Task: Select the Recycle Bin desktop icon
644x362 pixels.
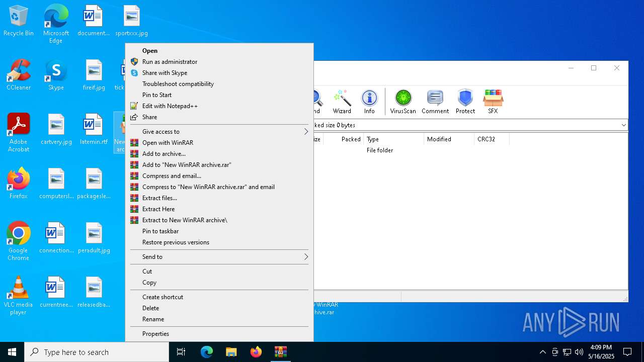Action: point(19,21)
